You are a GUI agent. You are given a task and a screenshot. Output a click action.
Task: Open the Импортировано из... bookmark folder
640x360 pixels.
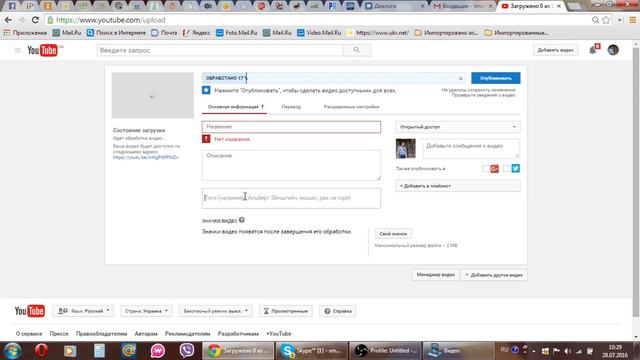click(x=446, y=33)
